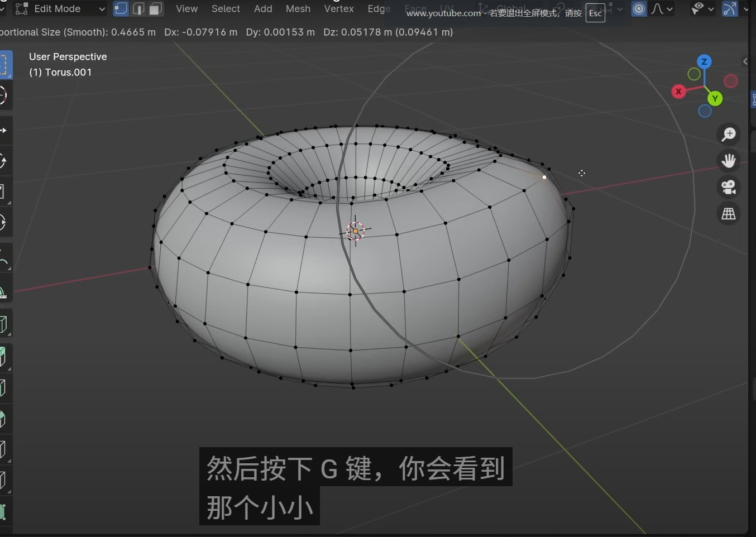Viewport: 756px width, 537px height.
Task: Open the Mesh menu
Action: tap(298, 8)
